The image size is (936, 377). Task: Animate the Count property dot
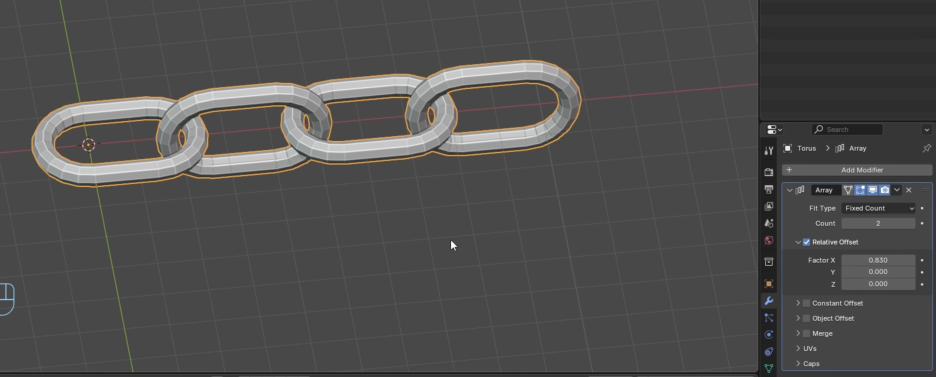[x=922, y=223]
